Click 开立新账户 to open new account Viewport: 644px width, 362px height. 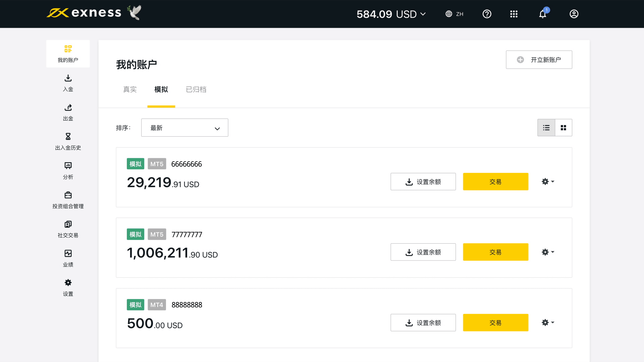click(539, 60)
